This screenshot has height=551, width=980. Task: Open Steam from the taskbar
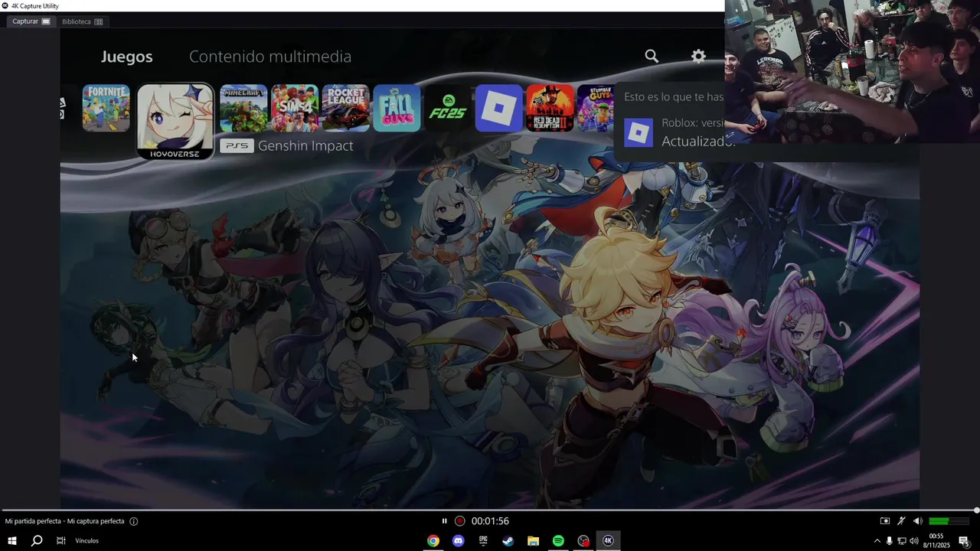click(x=508, y=541)
